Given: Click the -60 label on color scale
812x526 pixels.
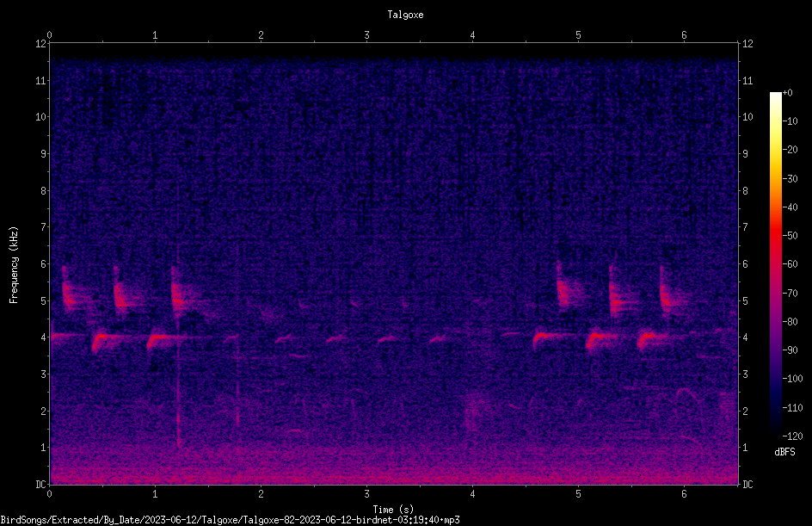Looking at the screenshot, I should pos(790,263).
